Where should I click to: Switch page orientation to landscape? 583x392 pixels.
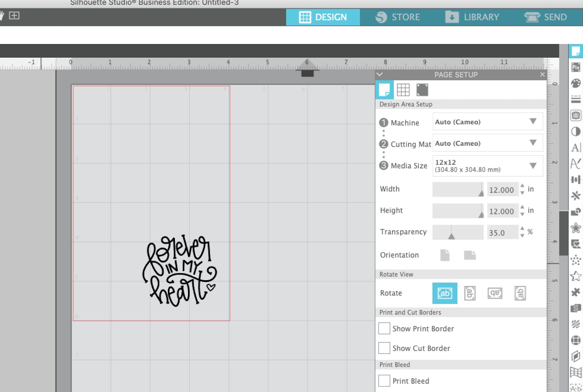470,255
